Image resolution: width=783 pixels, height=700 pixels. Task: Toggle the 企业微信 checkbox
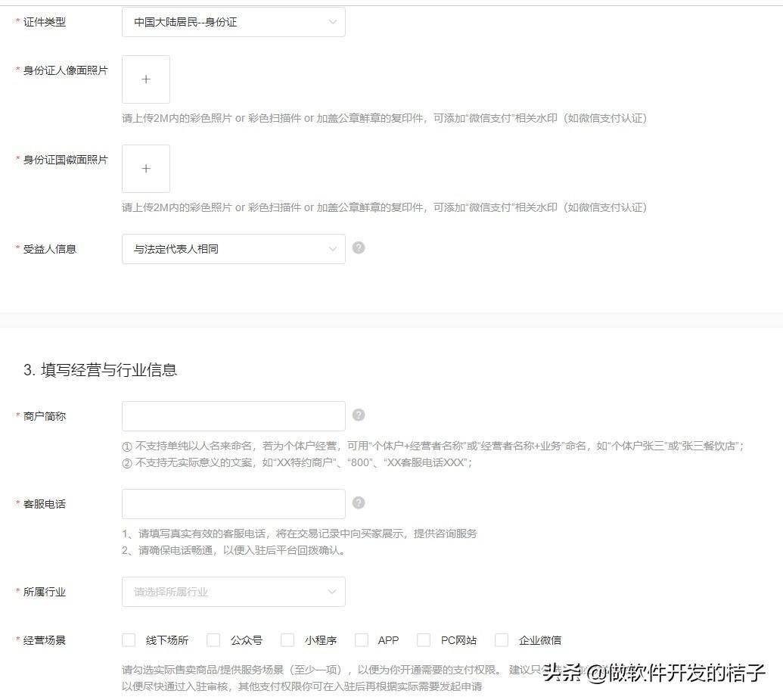tap(502, 640)
